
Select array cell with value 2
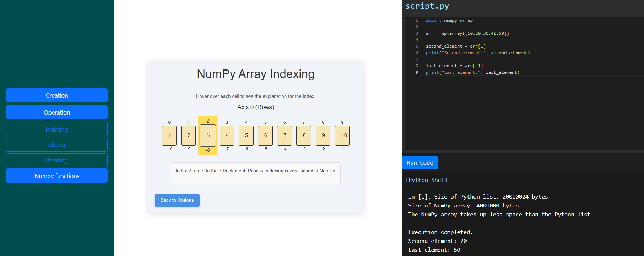(x=189, y=135)
